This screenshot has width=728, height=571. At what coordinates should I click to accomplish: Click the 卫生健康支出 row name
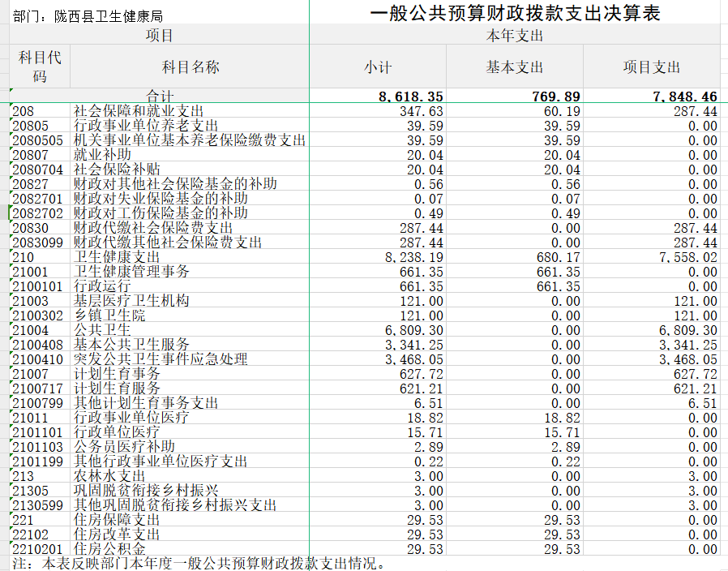117,257
